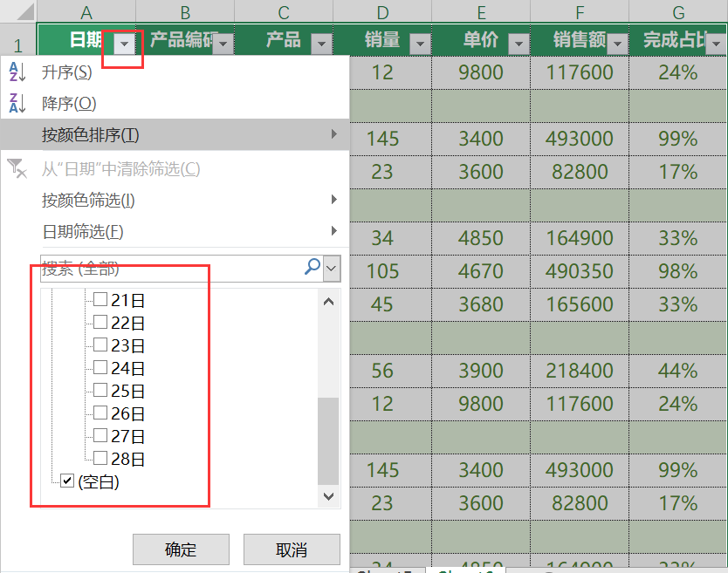
Task: Select 降序(O) sort option
Action: coord(175,103)
